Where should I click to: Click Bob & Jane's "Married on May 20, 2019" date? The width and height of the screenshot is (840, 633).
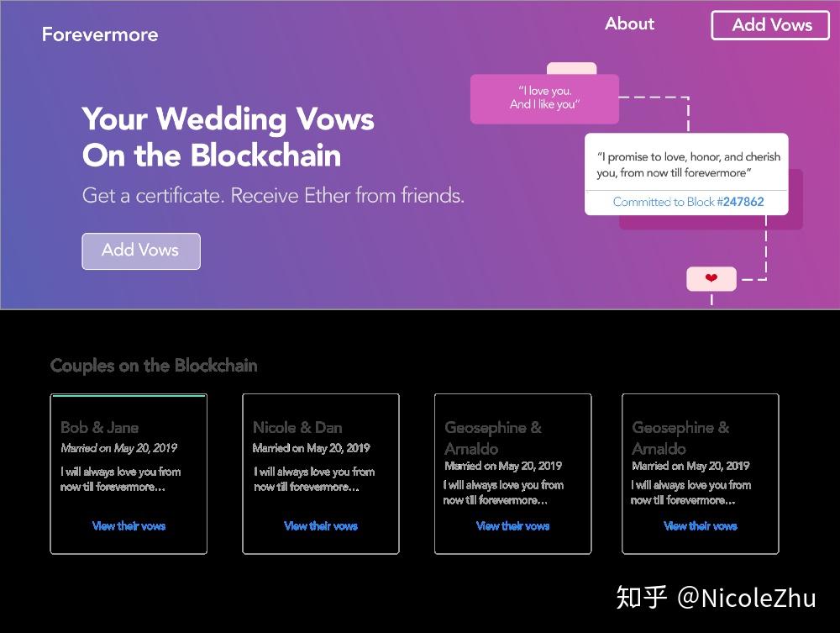coord(118,448)
